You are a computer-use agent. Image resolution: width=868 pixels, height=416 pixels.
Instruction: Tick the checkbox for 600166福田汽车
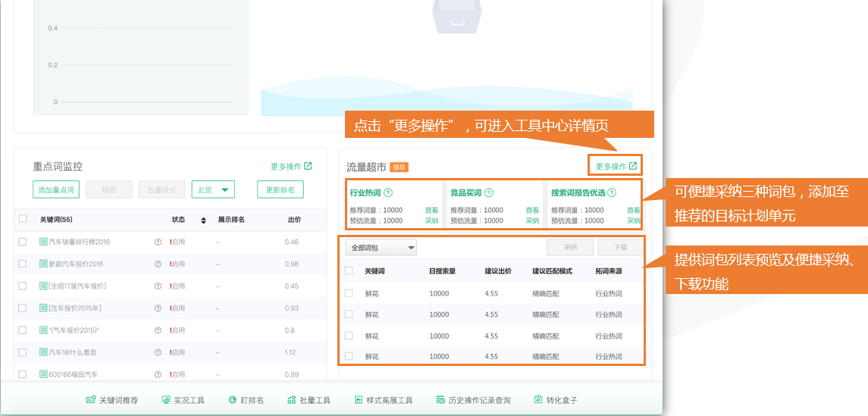[23, 374]
